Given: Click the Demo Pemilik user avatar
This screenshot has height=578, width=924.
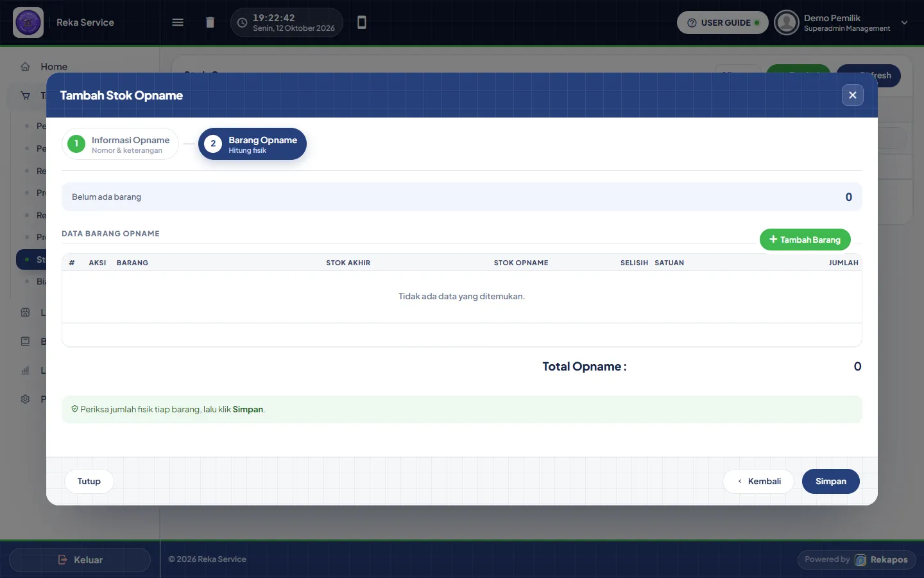Looking at the screenshot, I should pos(786,22).
